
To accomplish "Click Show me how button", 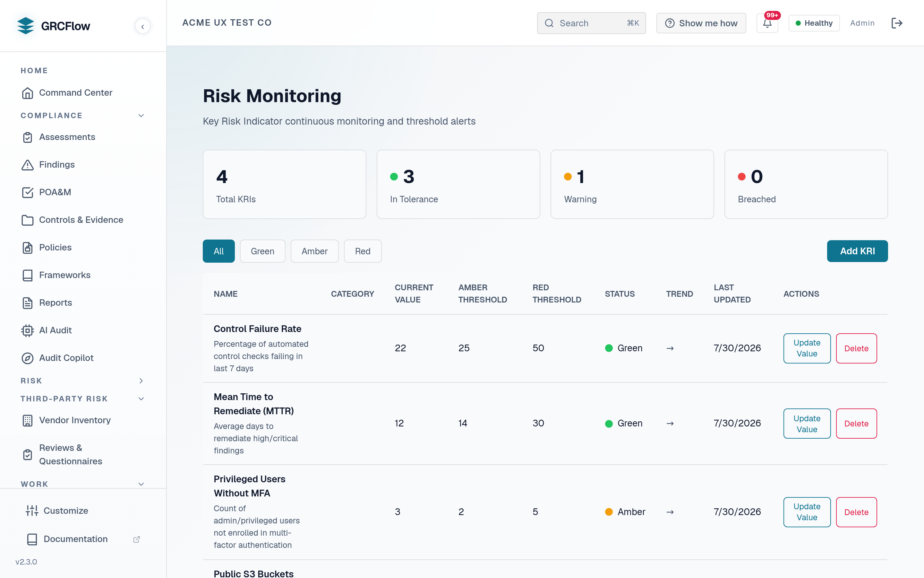I will [x=701, y=23].
